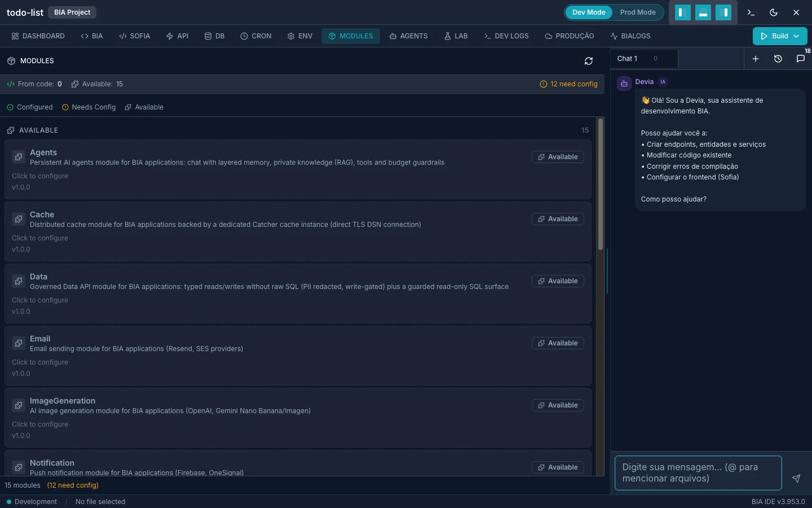This screenshot has height=508, width=812.
Task: Open the ENV tab
Action: click(x=300, y=36)
